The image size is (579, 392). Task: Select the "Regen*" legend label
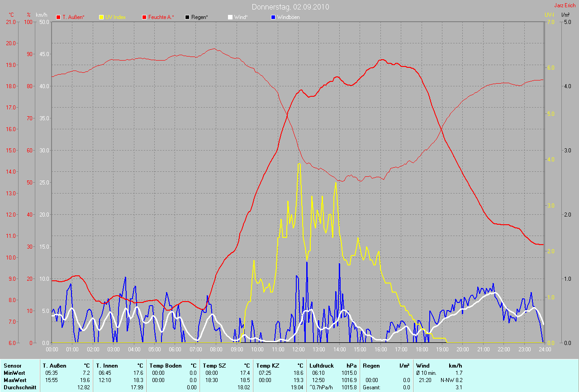199,17
